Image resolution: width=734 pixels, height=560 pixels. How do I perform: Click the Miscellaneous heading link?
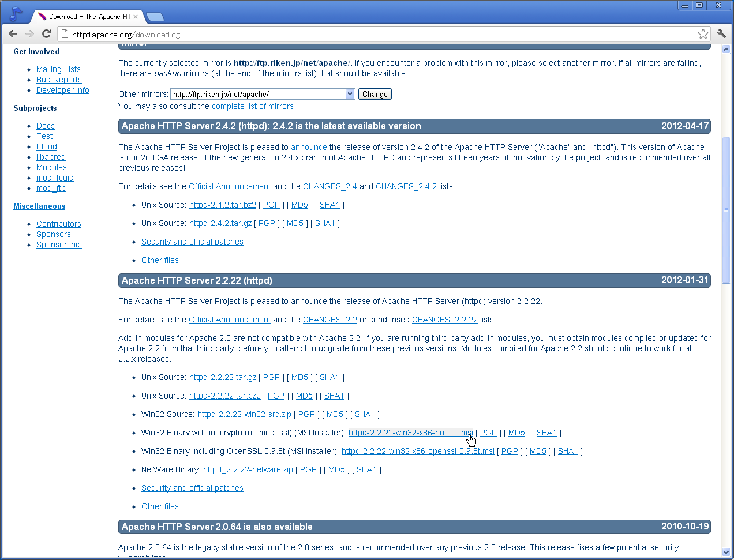point(39,206)
